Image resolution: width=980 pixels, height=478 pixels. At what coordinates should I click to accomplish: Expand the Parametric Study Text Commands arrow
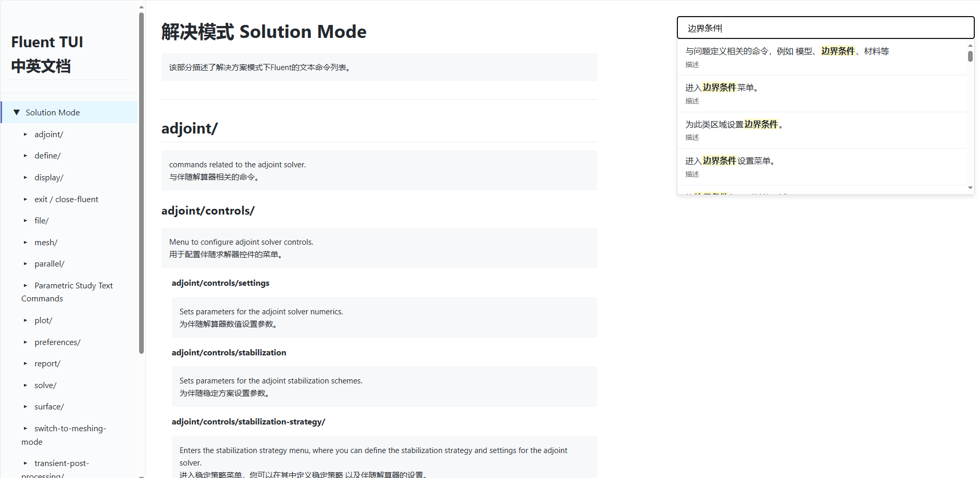click(25, 285)
